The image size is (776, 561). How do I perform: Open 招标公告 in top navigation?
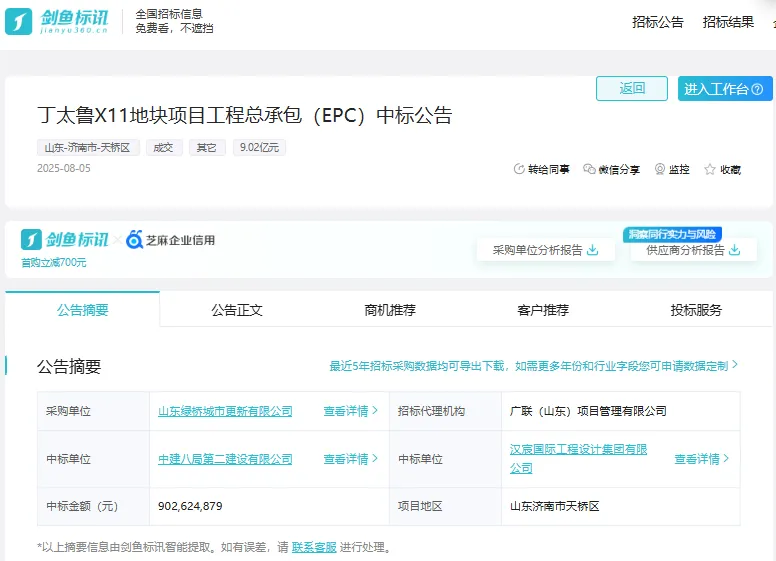[658, 22]
